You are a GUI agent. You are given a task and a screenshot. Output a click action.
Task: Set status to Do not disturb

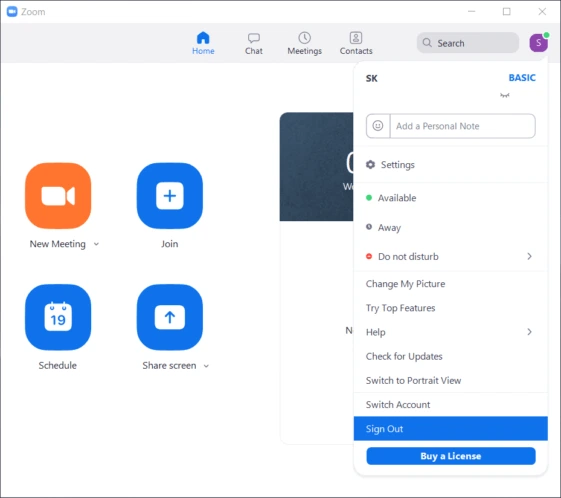pyautogui.click(x=450, y=257)
